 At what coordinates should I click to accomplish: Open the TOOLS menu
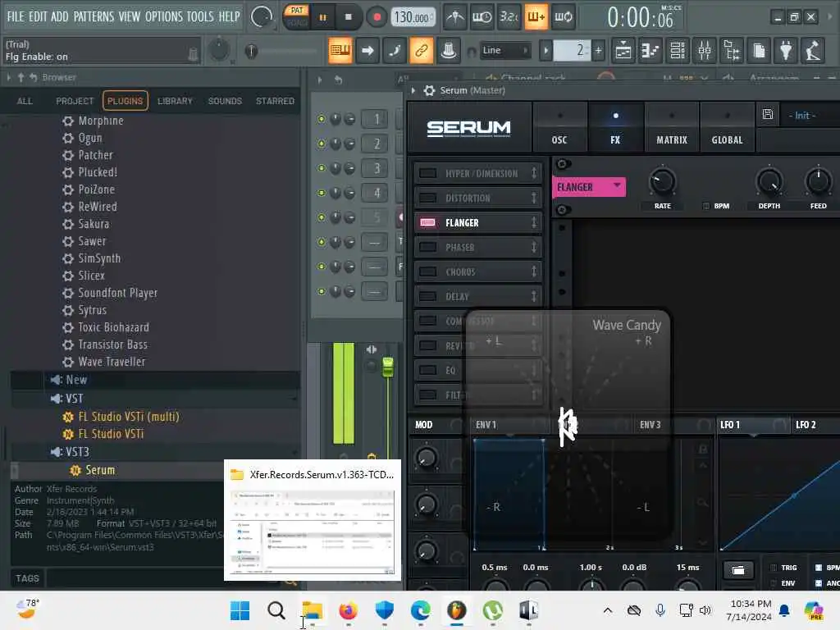tap(200, 16)
